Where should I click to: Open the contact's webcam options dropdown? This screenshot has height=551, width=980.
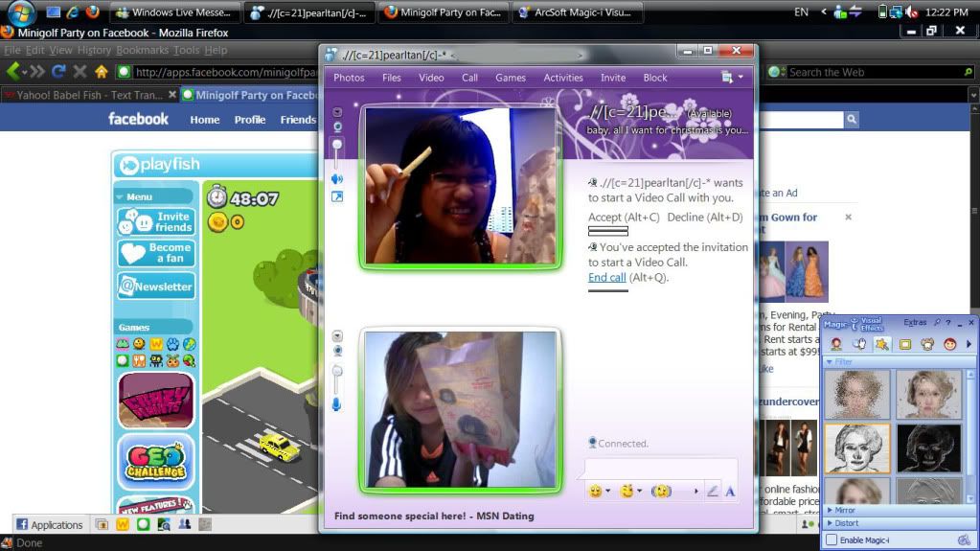337,112
